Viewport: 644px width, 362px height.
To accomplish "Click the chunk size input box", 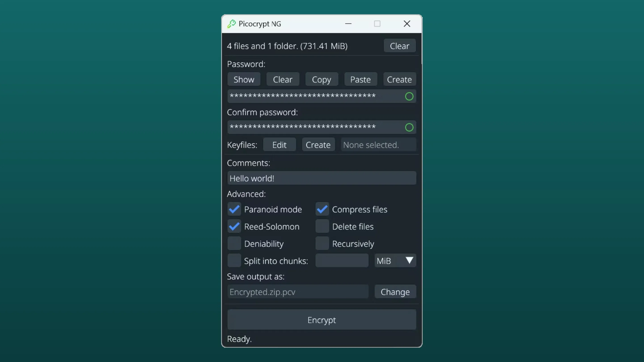I will (342, 261).
